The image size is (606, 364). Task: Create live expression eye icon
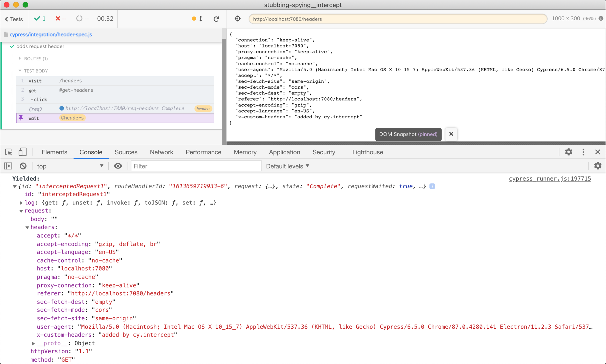(118, 166)
